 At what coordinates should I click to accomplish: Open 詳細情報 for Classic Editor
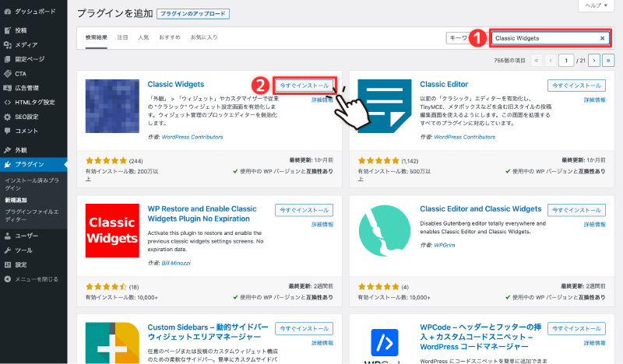pyautogui.click(x=594, y=100)
